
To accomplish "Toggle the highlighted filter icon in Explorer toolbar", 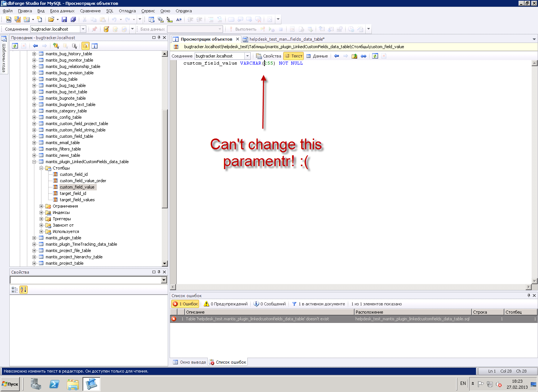I will click(x=86, y=46).
